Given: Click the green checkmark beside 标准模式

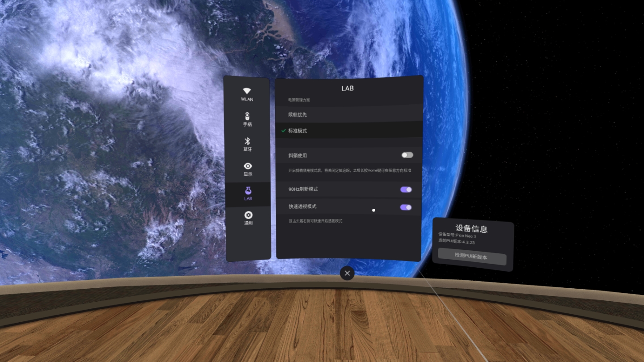Looking at the screenshot, I should (x=284, y=130).
